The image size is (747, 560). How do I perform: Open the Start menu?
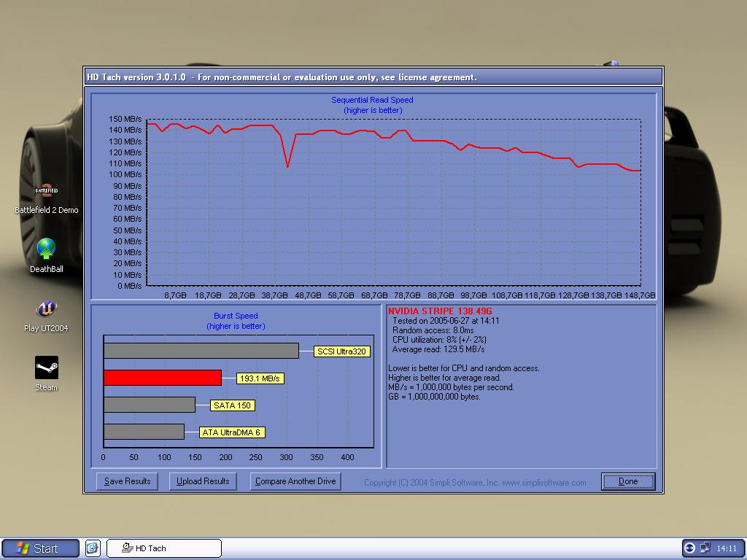(x=40, y=548)
